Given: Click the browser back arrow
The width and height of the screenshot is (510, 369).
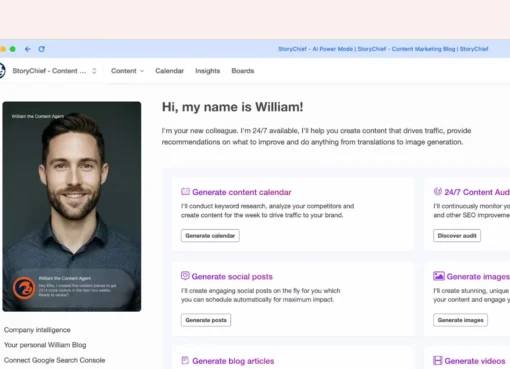Looking at the screenshot, I should point(28,49).
